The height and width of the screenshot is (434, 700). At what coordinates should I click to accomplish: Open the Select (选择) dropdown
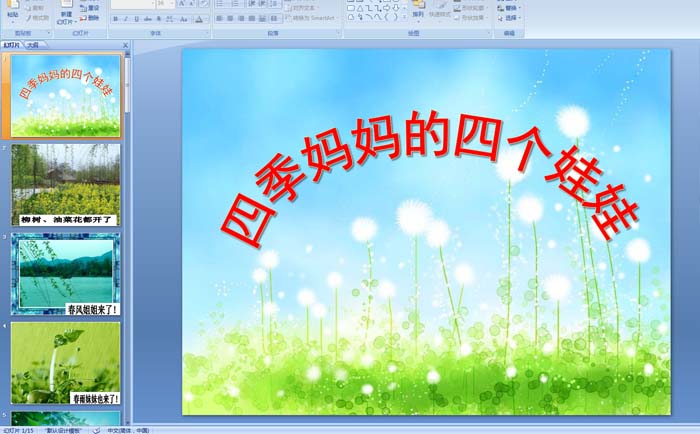[x=509, y=17]
